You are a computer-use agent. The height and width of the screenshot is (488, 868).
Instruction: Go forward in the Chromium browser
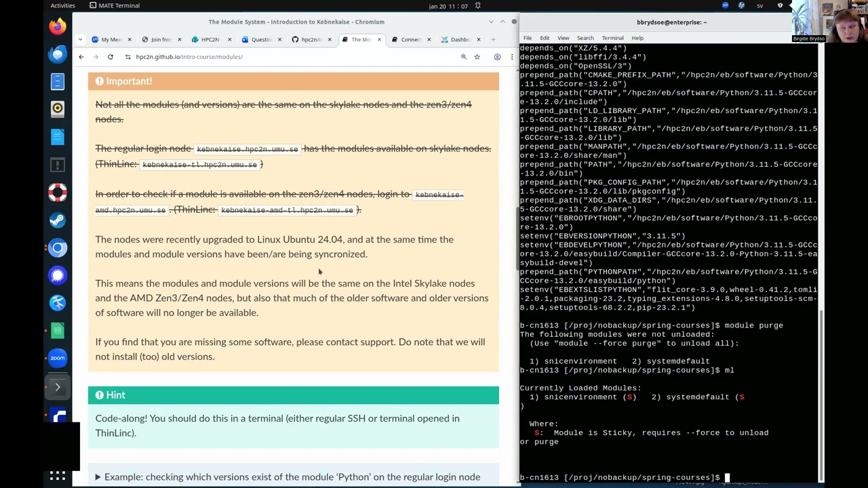coord(95,57)
